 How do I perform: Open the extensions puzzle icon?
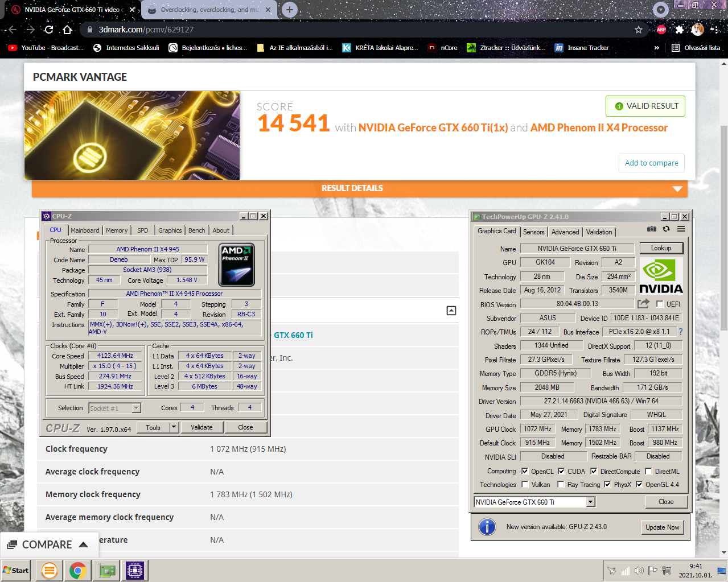pyautogui.click(x=680, y=30)
